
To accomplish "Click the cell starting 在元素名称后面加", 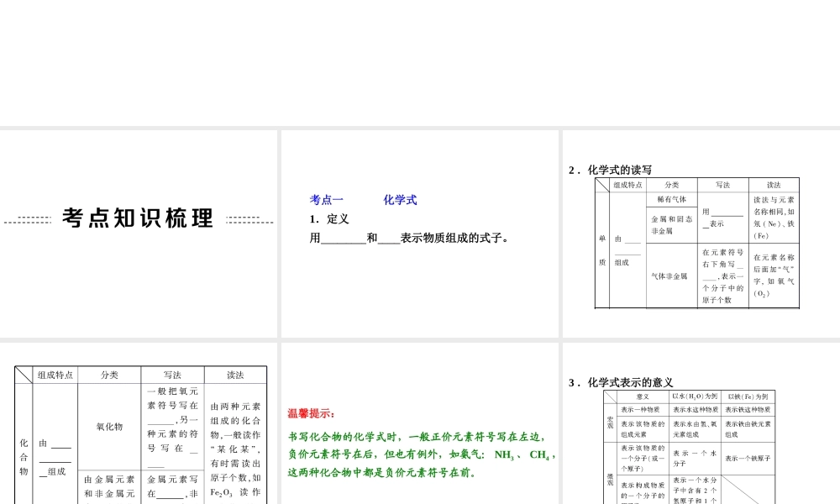I will (774, 276).
